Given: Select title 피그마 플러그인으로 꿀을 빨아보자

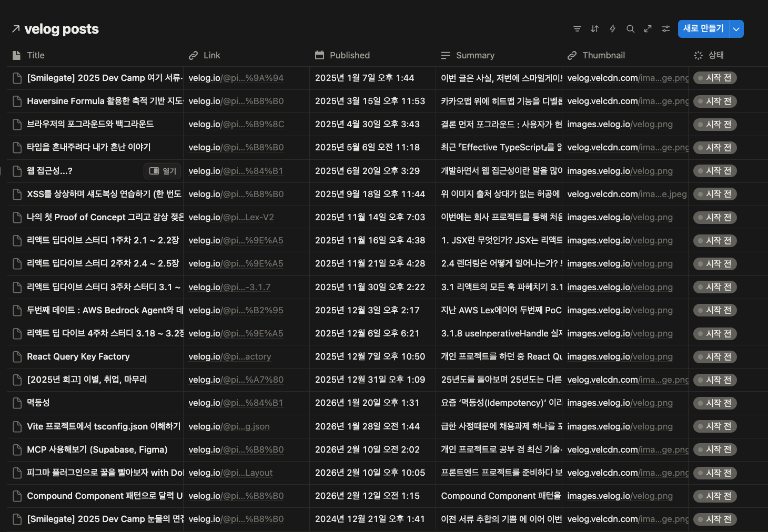Looking at the screenshot, I should [105, 473].
